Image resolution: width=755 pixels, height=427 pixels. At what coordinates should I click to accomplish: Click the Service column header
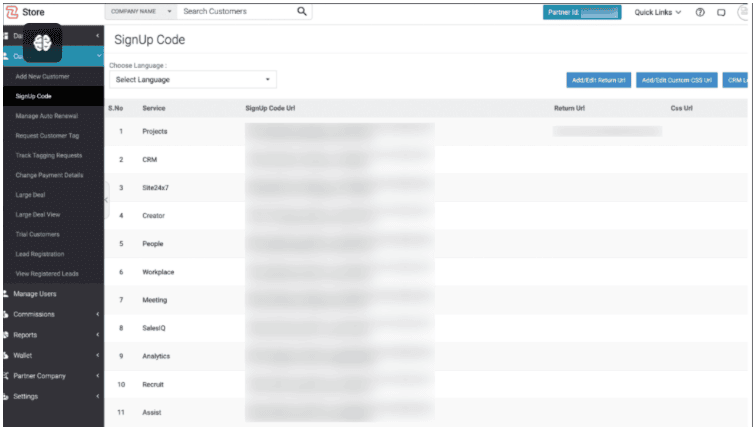154,108
